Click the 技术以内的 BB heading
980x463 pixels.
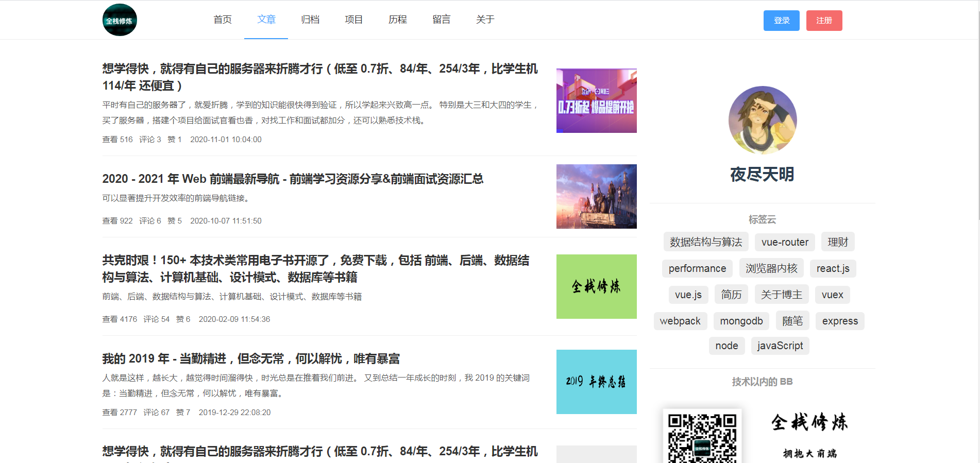762,382
